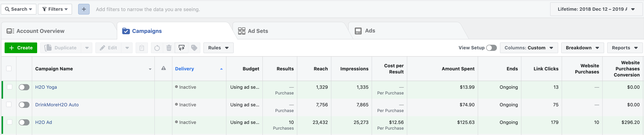Viewport: 644px width, 135px height.
Task: Click the tag label icon
Action: click(194, 48)
